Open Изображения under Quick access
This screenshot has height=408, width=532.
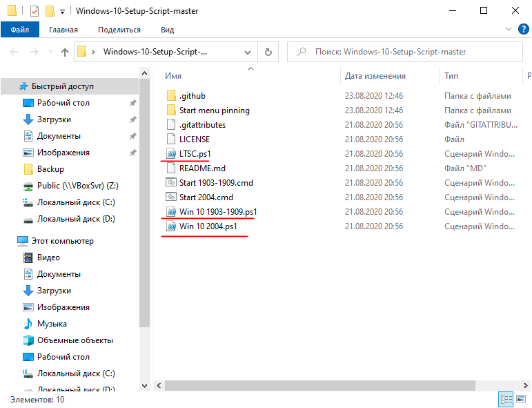pyautogui.click(x=63, y=153)
